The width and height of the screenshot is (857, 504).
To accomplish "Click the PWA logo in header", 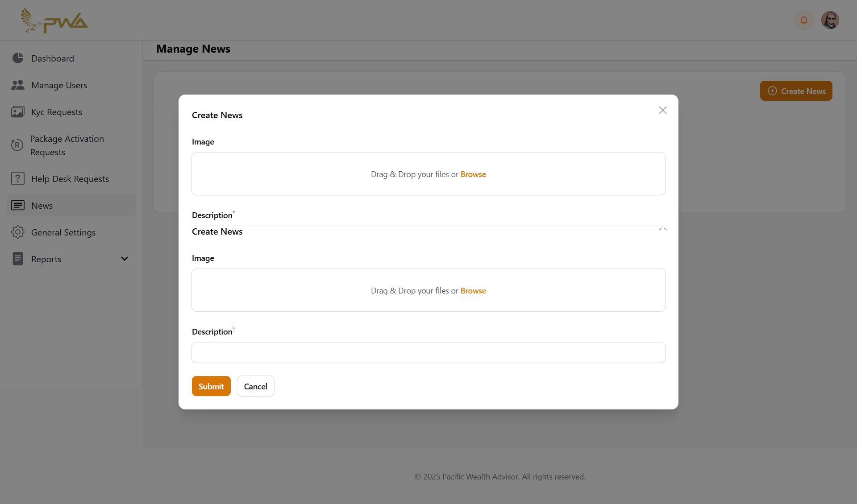I will [x=54, y=21].
